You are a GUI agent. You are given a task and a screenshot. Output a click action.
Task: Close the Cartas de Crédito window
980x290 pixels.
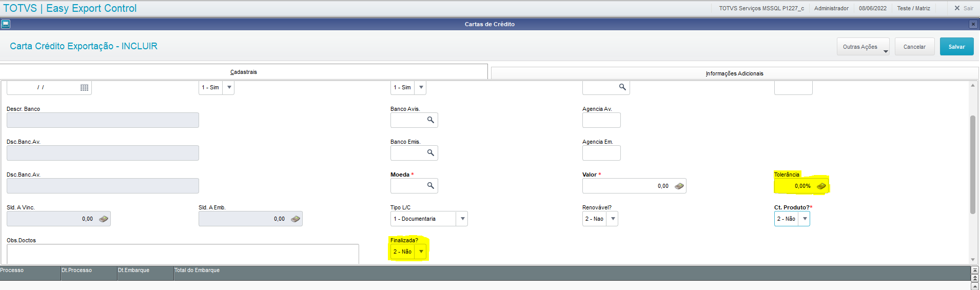(973, 24)
